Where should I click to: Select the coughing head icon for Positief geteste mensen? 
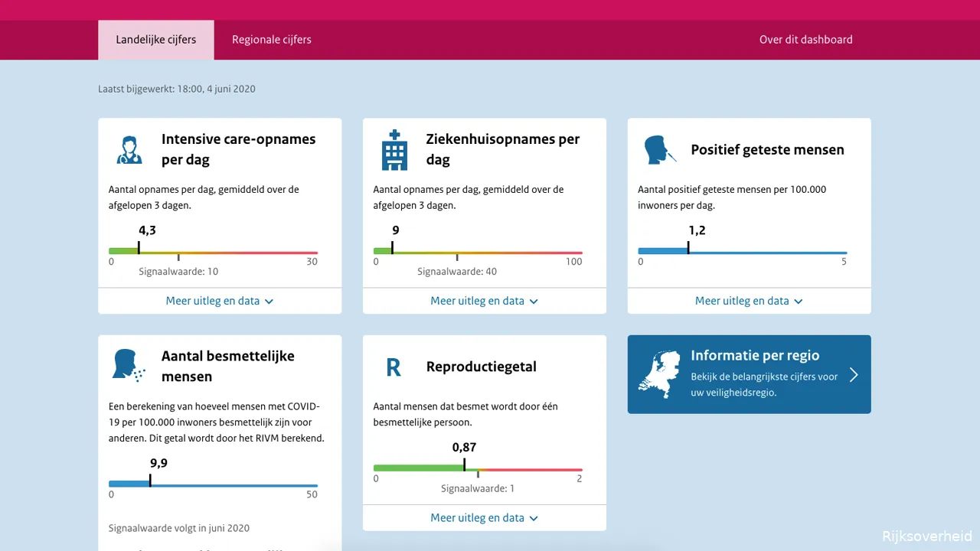pyautogui.click(x=659, y=150)
